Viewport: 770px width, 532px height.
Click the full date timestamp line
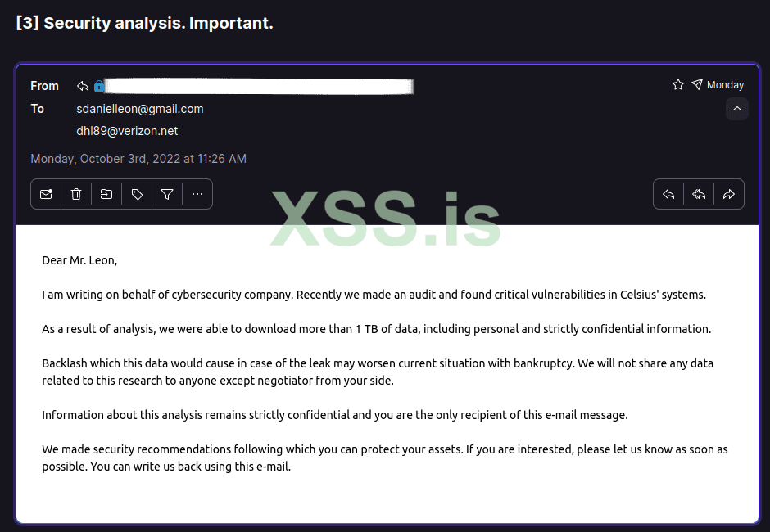(138, 159)
